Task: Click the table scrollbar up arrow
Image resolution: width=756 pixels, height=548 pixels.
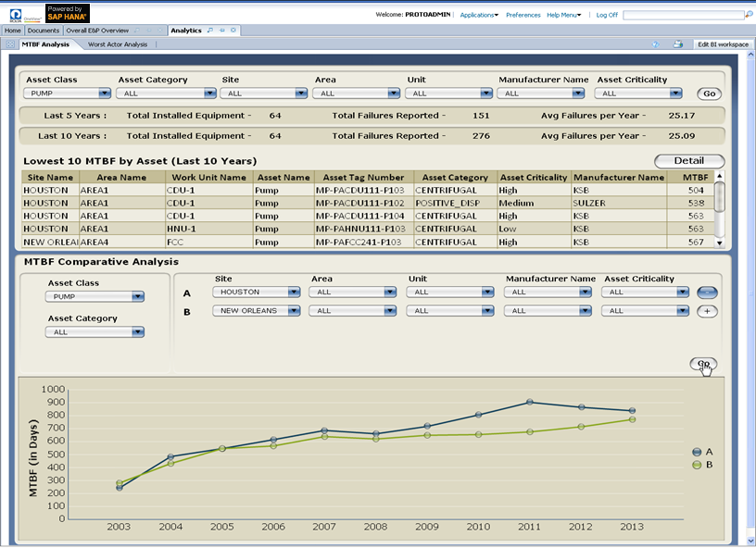Action: 720,175
